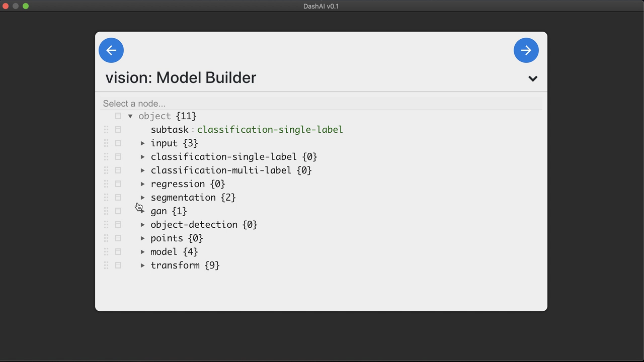The width and height of the screenshot is (644, 362).
Task: Open the action menu box for the object row
Action: click(x=118, y=116)
